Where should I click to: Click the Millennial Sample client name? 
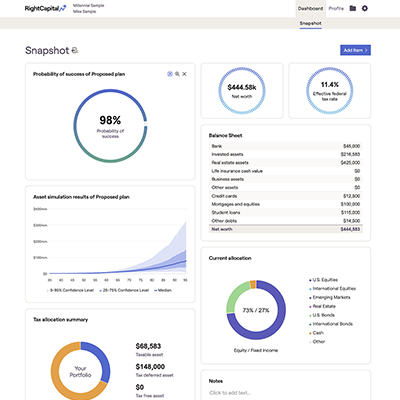(89, 6)
